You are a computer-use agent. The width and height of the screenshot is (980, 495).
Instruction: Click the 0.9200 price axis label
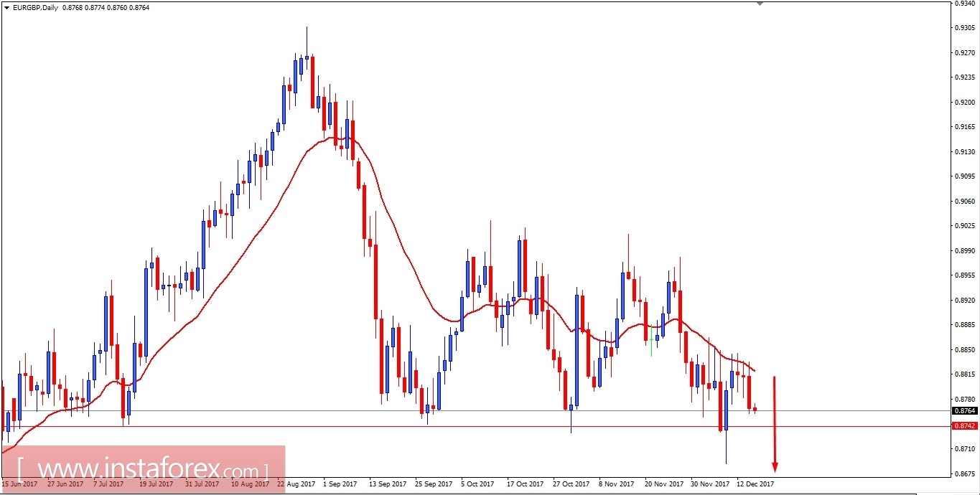965,102
